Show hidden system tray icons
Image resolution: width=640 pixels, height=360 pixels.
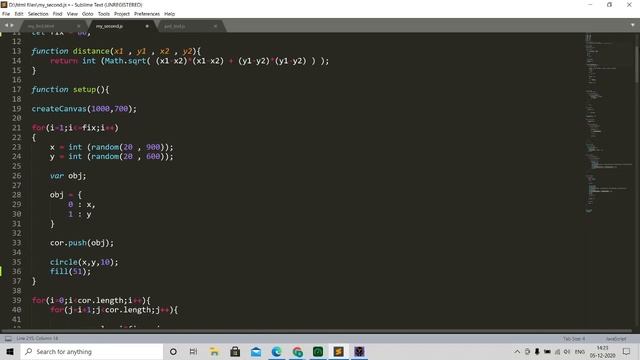coord(517,351)
